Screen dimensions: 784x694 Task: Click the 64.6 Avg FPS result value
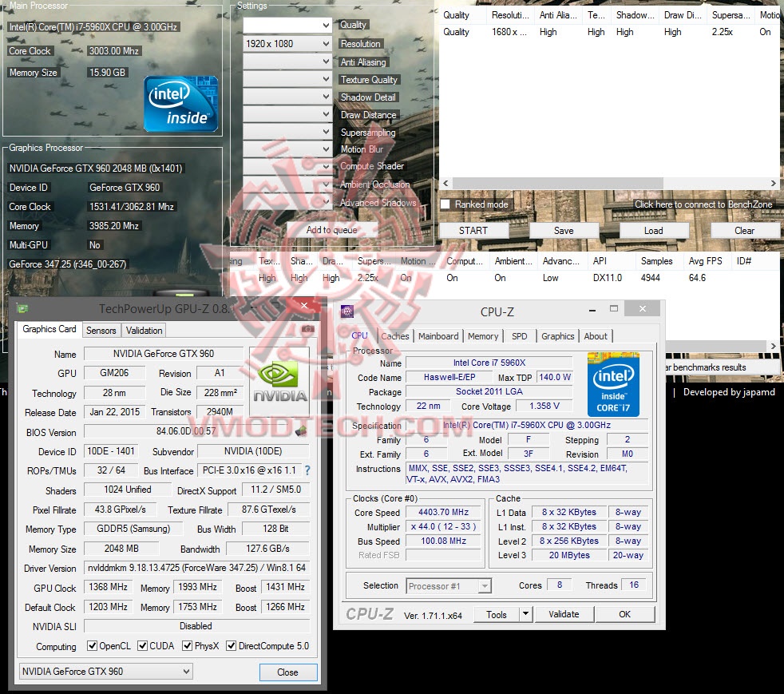(x=697, y=278)
